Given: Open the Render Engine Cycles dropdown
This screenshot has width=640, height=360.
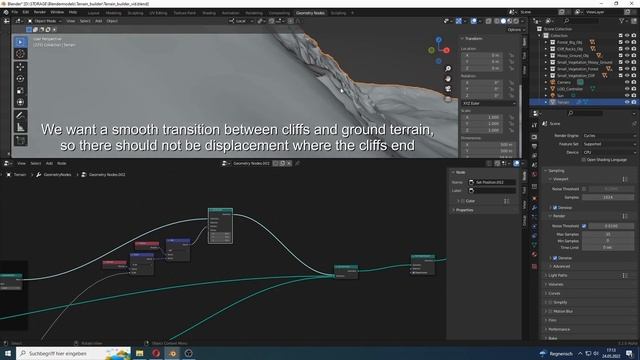Looking at the screenshot, I should pos(608,136).
